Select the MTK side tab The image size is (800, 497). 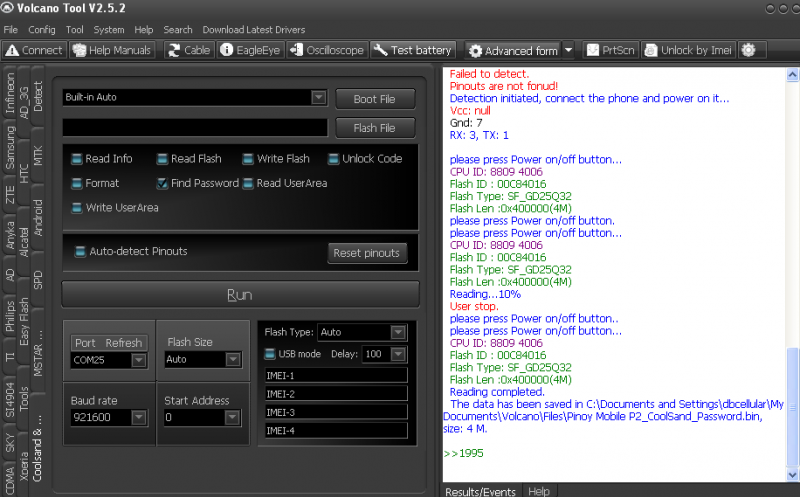38,155
